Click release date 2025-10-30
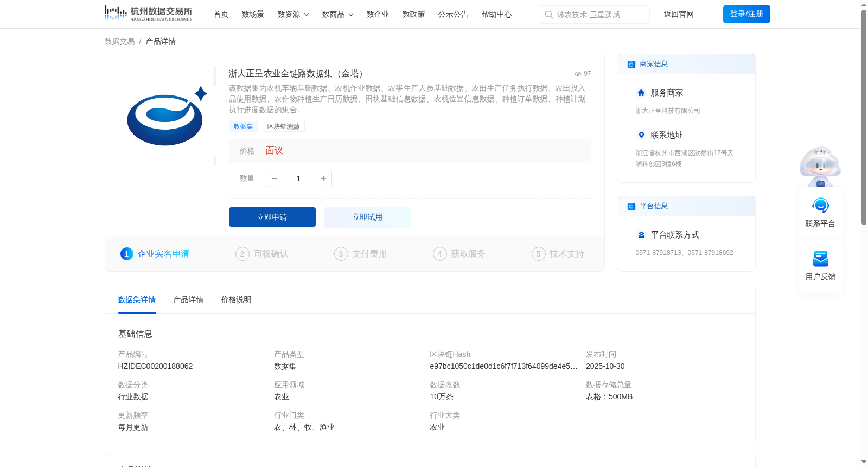 (x=605, y=367)
